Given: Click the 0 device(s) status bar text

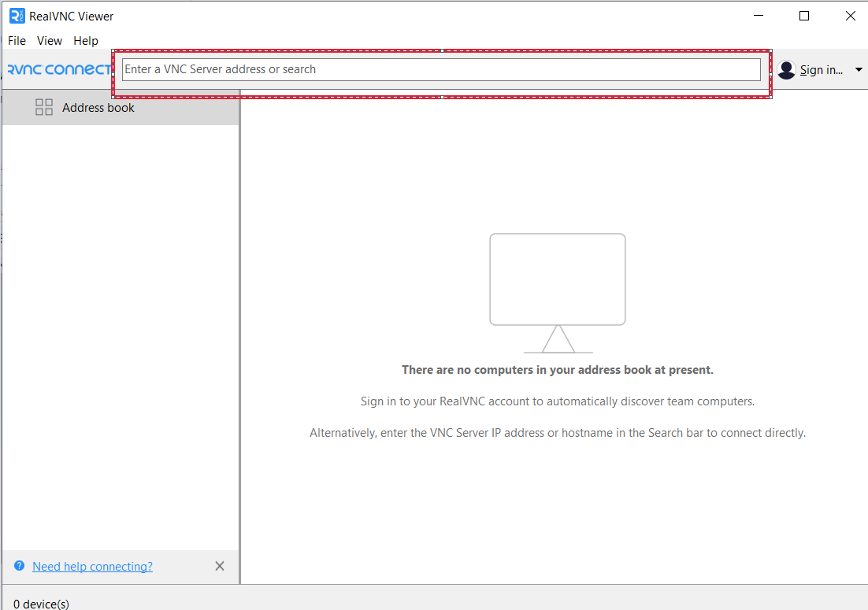Looking at the screenshot, I should (41, 604).
